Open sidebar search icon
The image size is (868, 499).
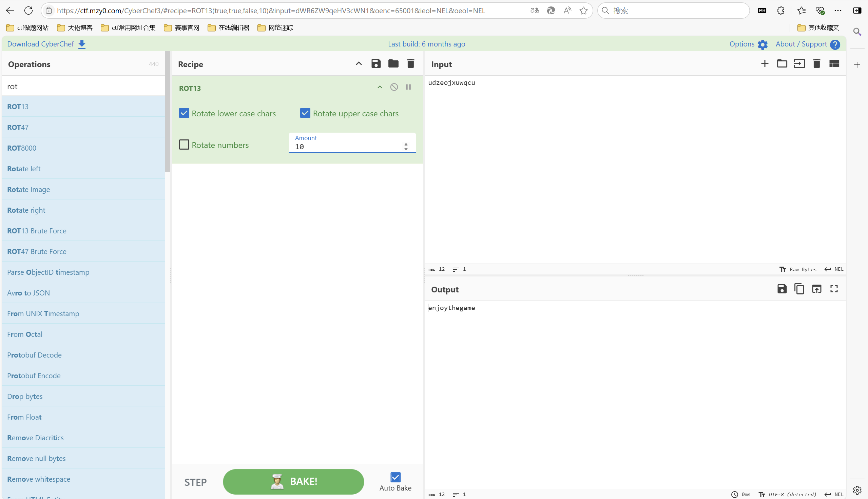(857, 32)
